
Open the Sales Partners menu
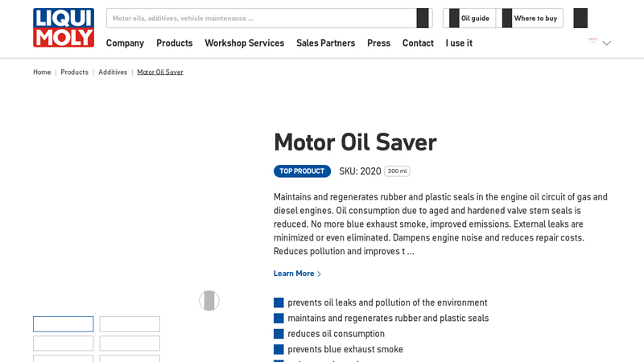pyautogui.click(x=326, y=43)
